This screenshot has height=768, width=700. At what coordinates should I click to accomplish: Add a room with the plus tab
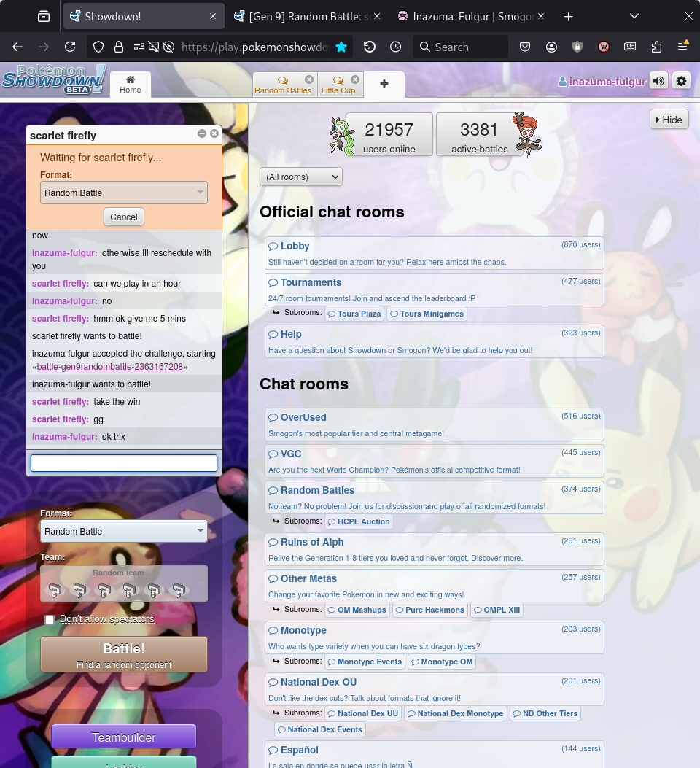pyautogui.click(x=384, y=84)
